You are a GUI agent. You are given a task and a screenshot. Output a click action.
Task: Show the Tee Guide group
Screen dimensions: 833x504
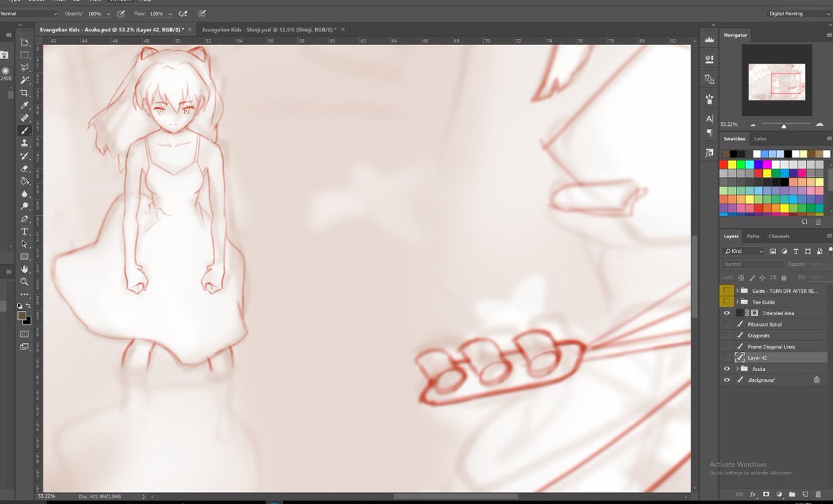[727, 302]
